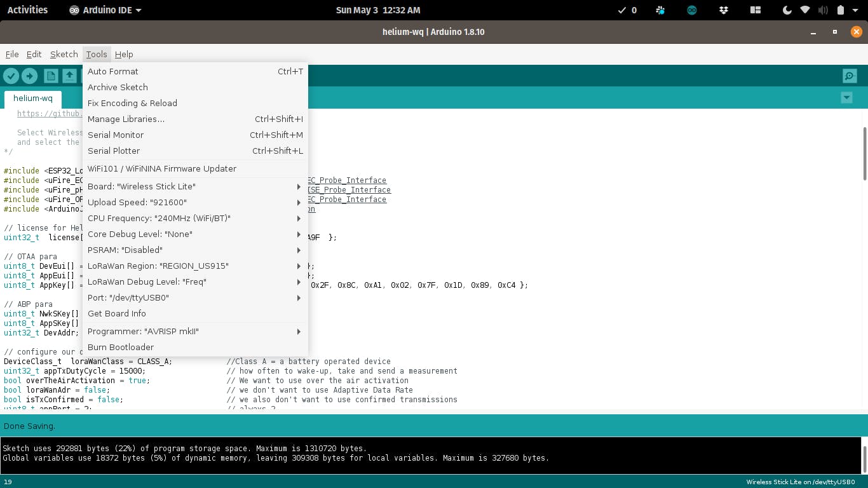This screenshot has width=868, height=488.
Task: Click the code editor vertical scrollbar
Action: pos(864,152)
